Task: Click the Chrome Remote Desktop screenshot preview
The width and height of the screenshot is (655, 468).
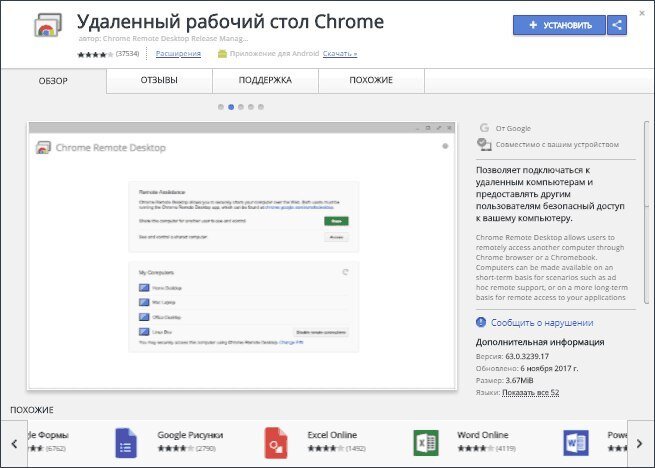Action: pyautogui.click(x=242, y=256)
